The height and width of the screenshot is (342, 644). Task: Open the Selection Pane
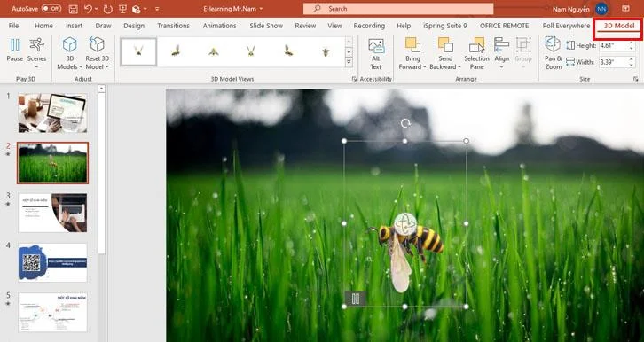click(476, 54)
